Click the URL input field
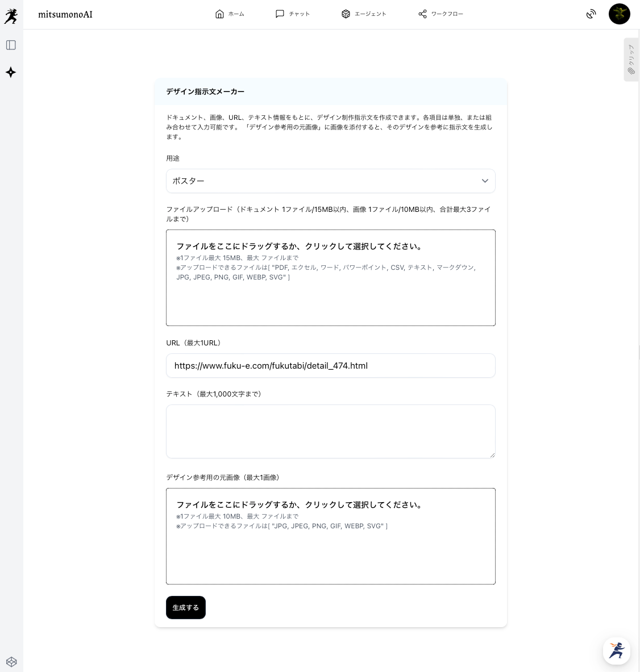Screen dimensions: 640x672 (330, 366)
